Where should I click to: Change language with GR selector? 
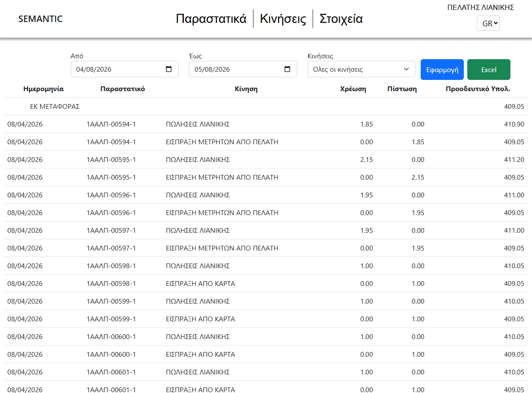488,23
